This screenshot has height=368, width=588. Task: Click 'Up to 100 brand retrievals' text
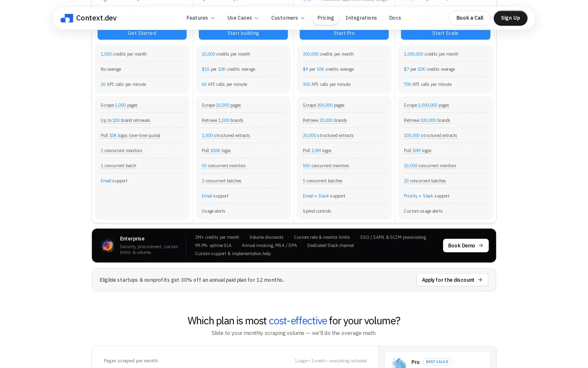click(125, 121)
